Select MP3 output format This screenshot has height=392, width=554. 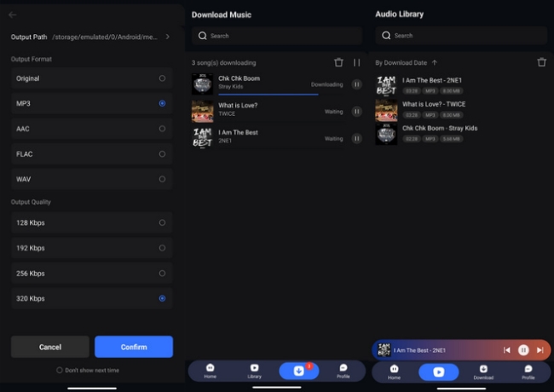coord(92,103)
